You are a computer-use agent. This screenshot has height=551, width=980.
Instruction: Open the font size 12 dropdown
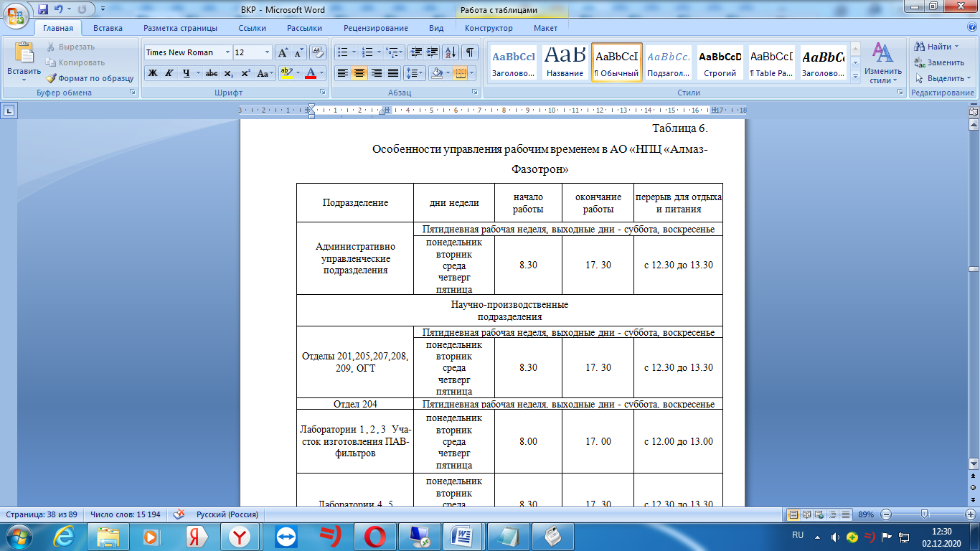coord(268,52)
